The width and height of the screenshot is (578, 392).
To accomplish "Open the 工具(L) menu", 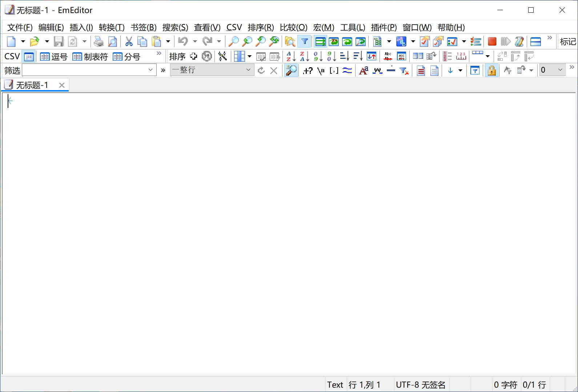I will (352, 28).
